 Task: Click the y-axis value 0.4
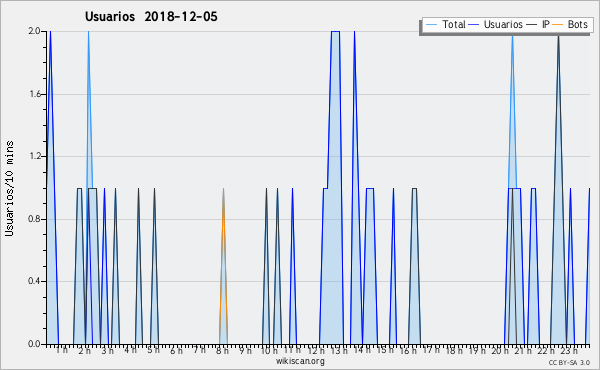[x=34, y=281]
